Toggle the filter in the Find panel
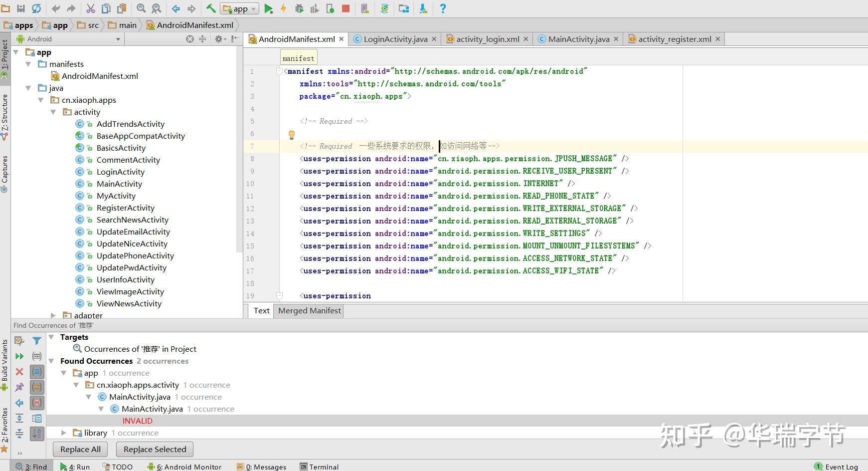Screen dimensions: 868x471 point(37,341)
